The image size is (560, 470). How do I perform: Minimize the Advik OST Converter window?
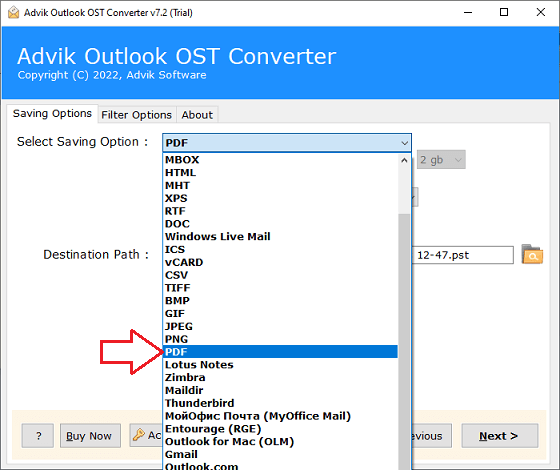(x=468, y=12)
